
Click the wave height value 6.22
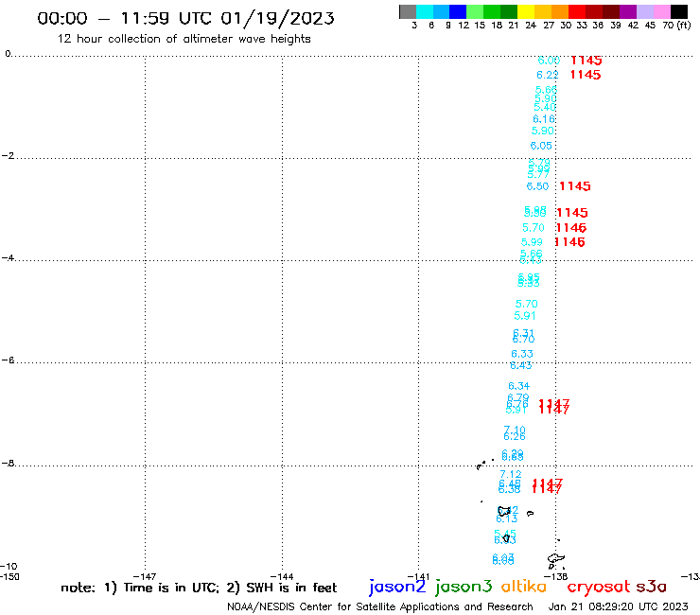coord(548,75)
